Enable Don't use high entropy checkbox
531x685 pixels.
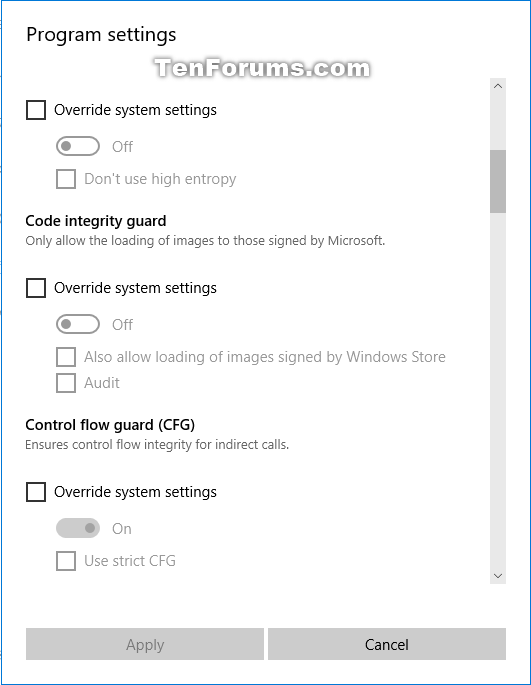[x=66, y=179]
